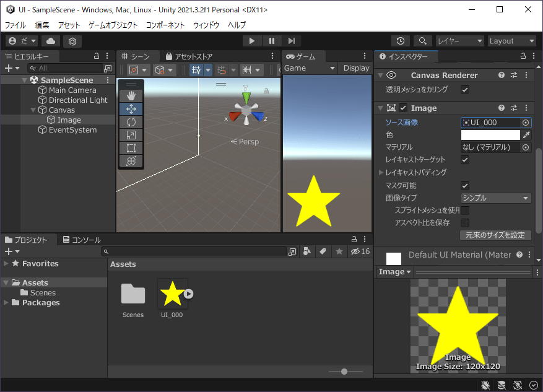543x392 pixels.
Task: Toggle scene grid snapping button
Action: point(222,71)
